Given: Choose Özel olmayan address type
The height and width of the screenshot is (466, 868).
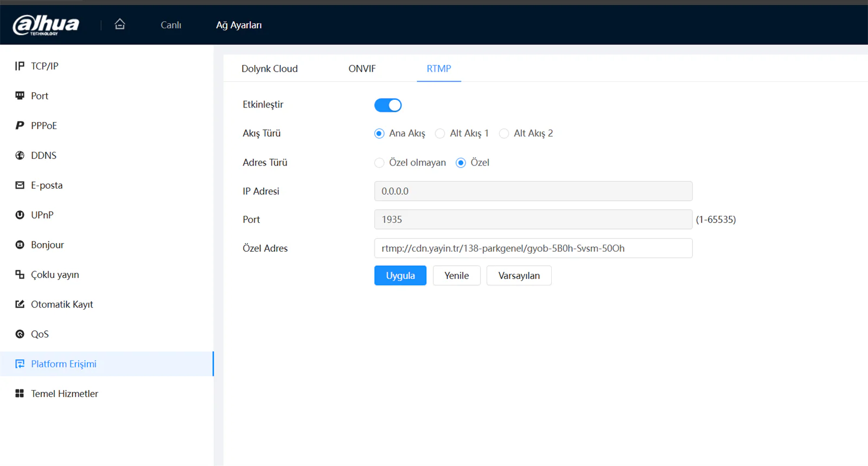Looking at the screenshot, I should (x=379, y=163).
